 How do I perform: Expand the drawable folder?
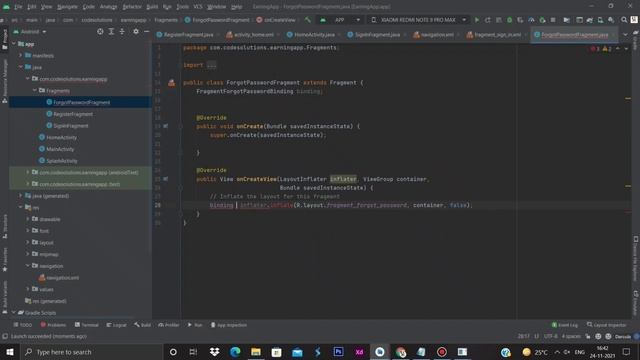tap(28, 219)
